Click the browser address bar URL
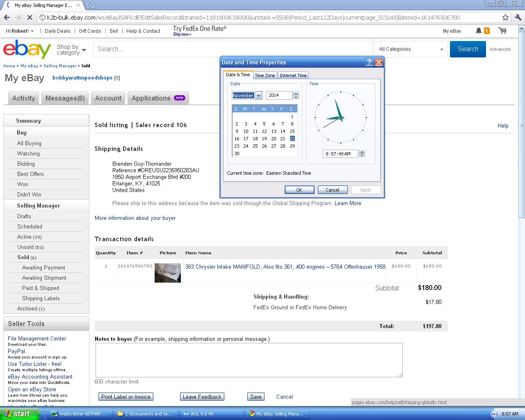 [253, 18]
